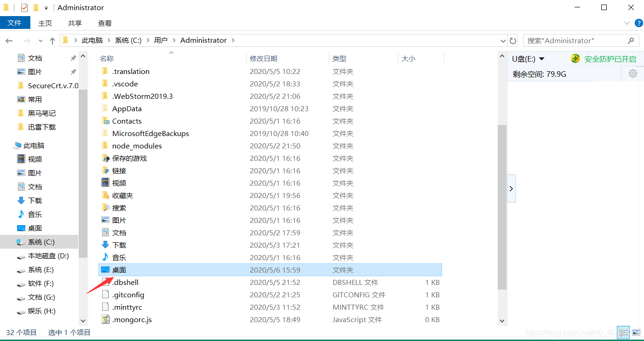
Task: Expand the breadcrumb chevron after Administrator
Action: click(x=233, y=40)
